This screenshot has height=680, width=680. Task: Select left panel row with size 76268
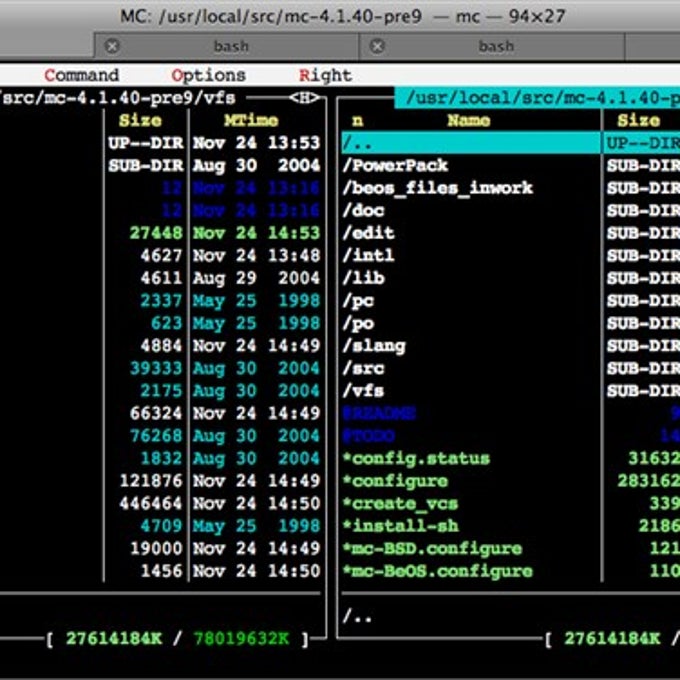click(x=160, y=436)
